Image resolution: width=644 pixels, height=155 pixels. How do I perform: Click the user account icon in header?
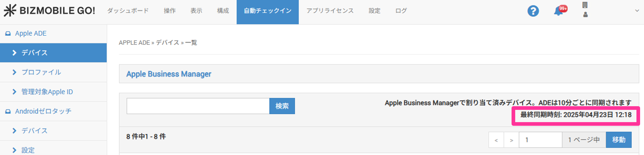point(585,15)
